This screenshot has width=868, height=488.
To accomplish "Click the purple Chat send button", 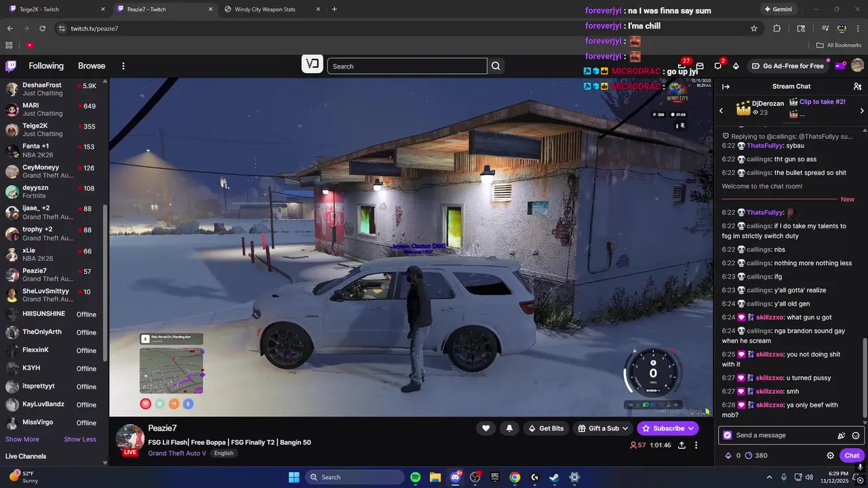I will (852, 455).
